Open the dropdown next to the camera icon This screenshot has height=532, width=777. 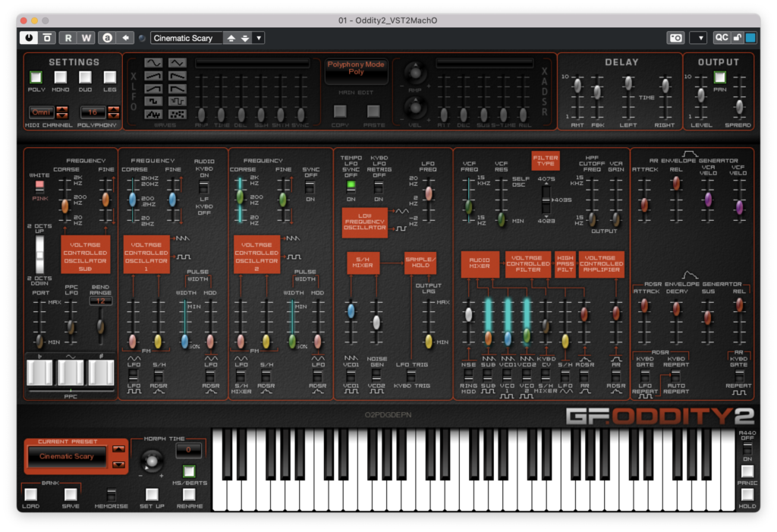click(698, 38)
